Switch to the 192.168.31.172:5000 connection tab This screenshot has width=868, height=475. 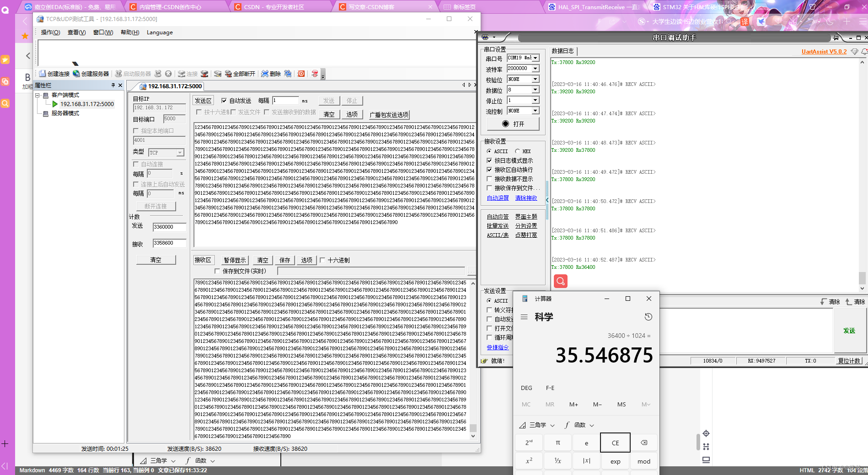[x=171, y=86]
